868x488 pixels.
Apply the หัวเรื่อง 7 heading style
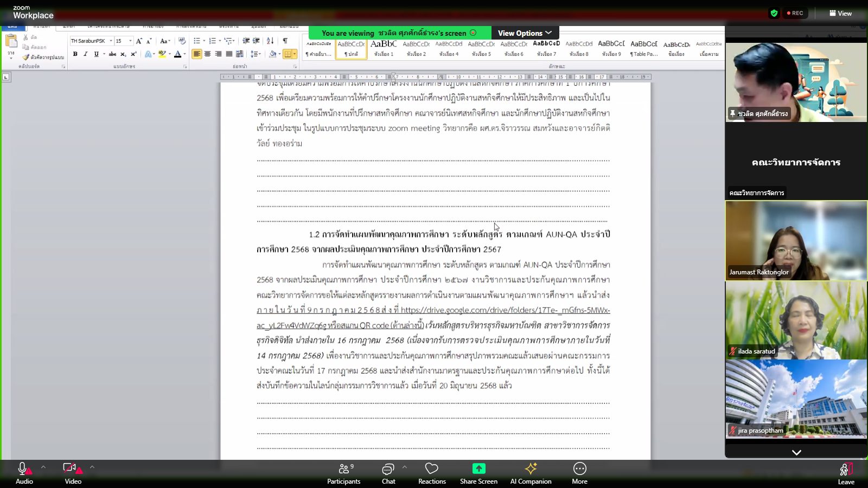click(x=546, y=48)
